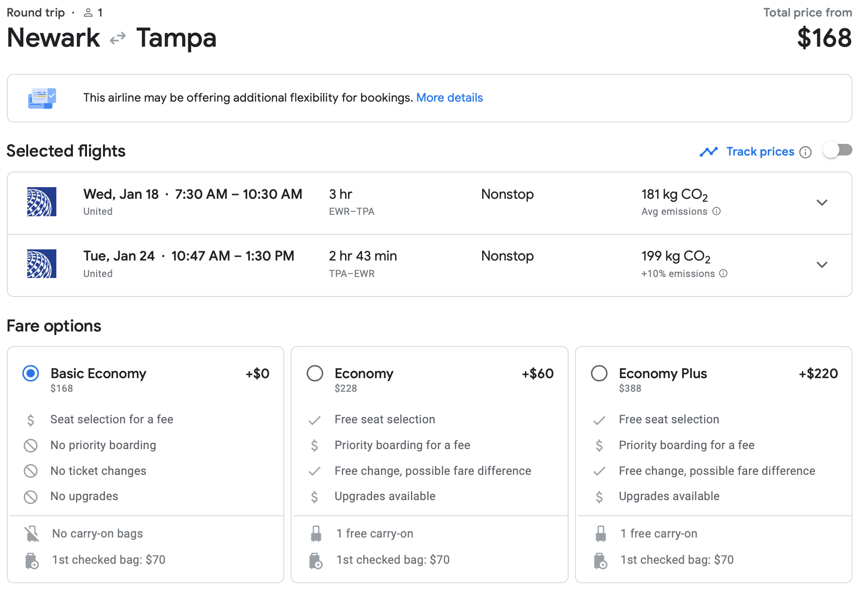
Task: Click United logo on Jan 24 flight
Action: coord(42,264)
